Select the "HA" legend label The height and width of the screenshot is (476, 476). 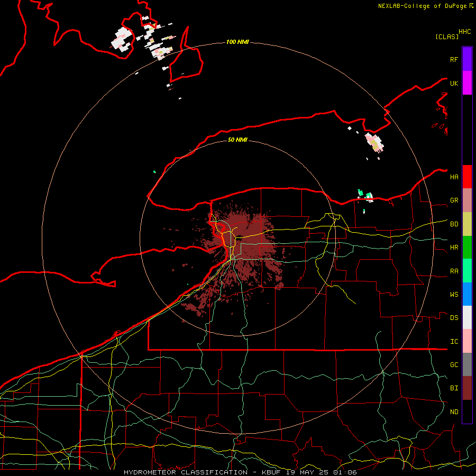tap(454, 177)
